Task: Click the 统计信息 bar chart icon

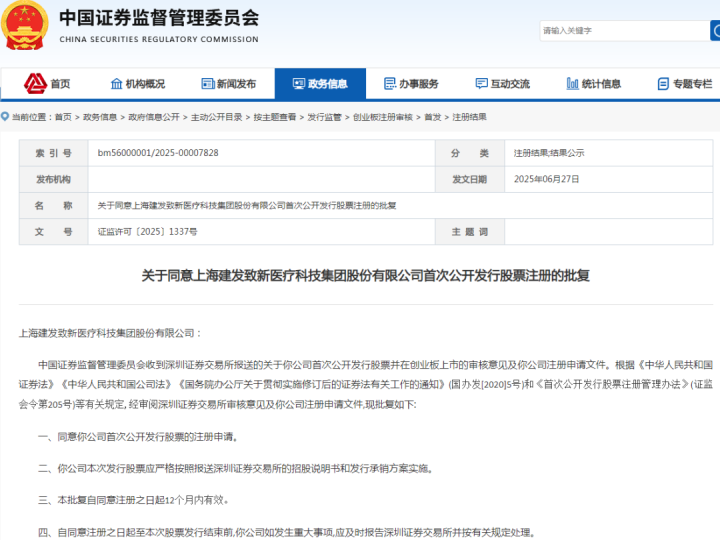Action: [x=572, y=84]
